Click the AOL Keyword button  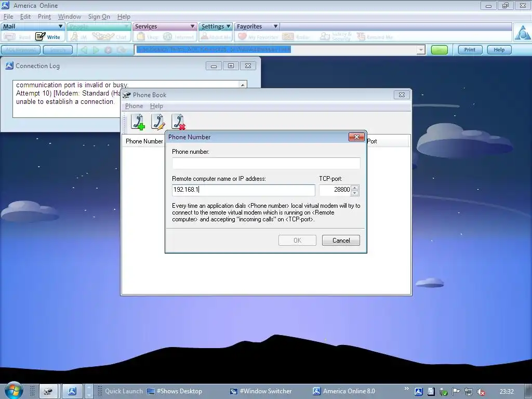tap(21, 50)
